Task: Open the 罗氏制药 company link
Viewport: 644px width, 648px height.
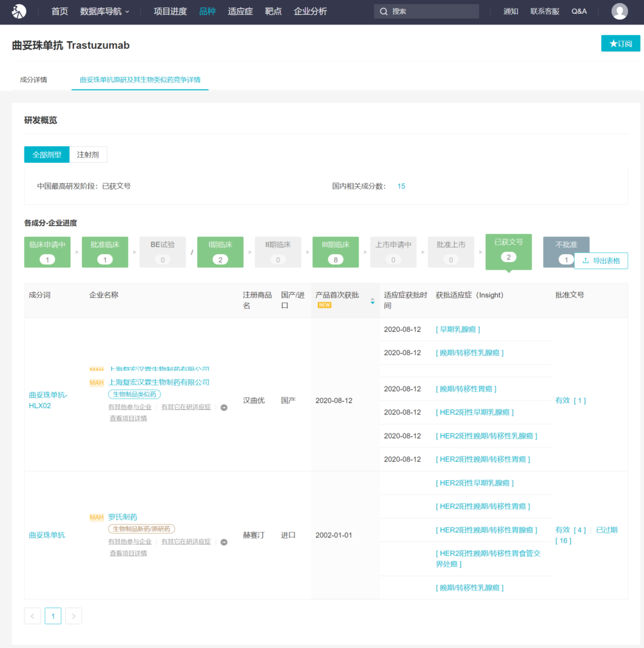Action: [123, 517]
